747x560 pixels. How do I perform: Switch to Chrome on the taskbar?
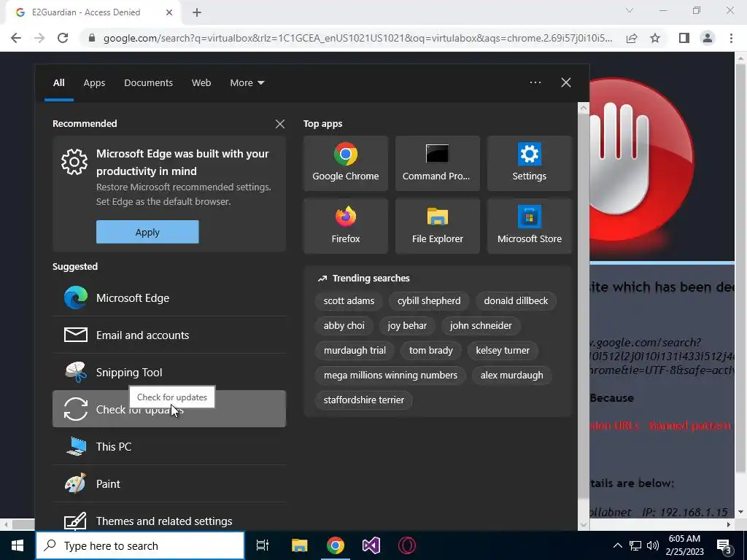(x=336, y=545)
